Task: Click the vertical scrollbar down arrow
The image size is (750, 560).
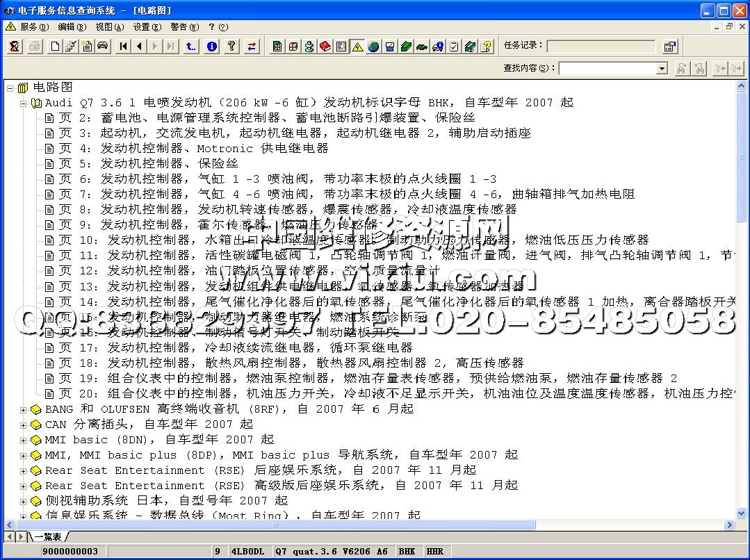Action: [x=741, y=513]
